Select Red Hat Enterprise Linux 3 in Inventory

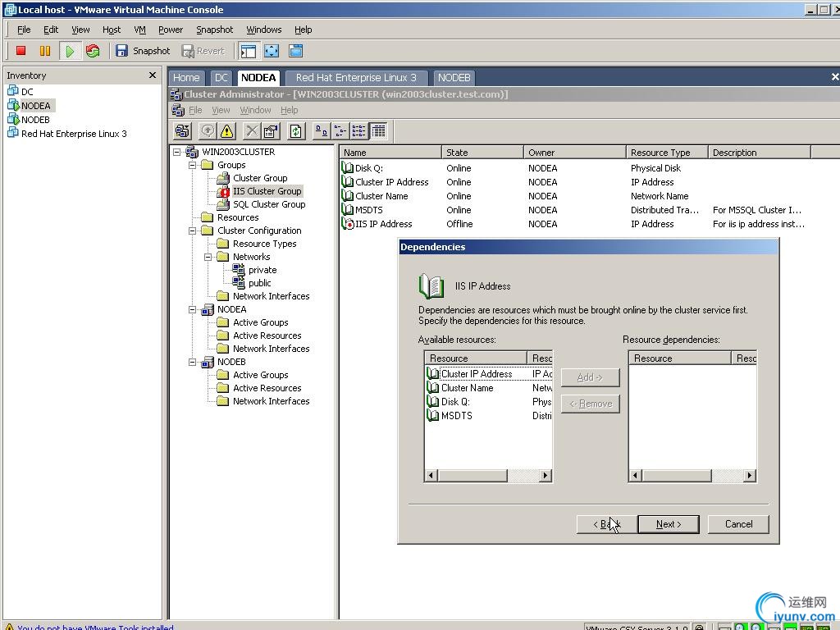click(x=74, y=134)
